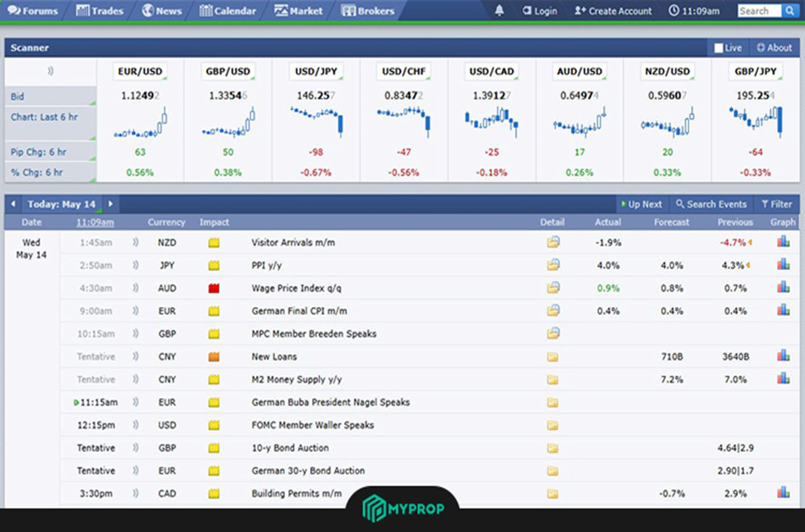Click Search Events

(x=711, y=204)
